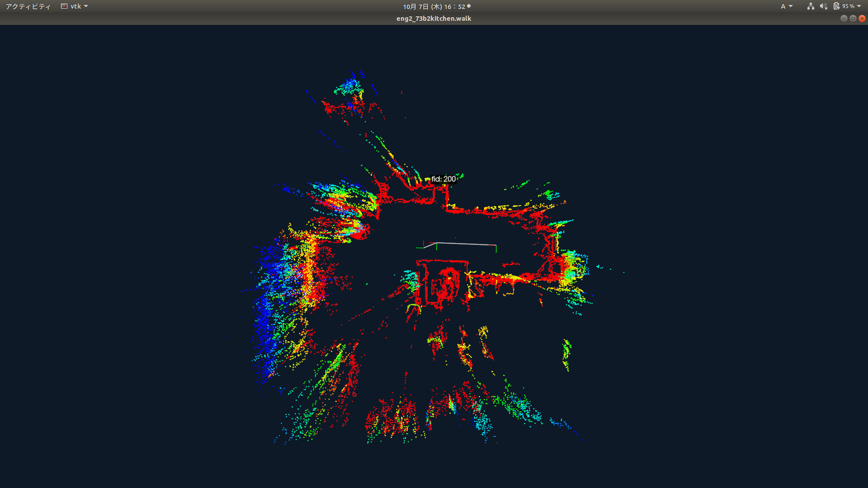Expand the input source dropdown arrow
Screen dimensions: 868x488
[791, 6]
